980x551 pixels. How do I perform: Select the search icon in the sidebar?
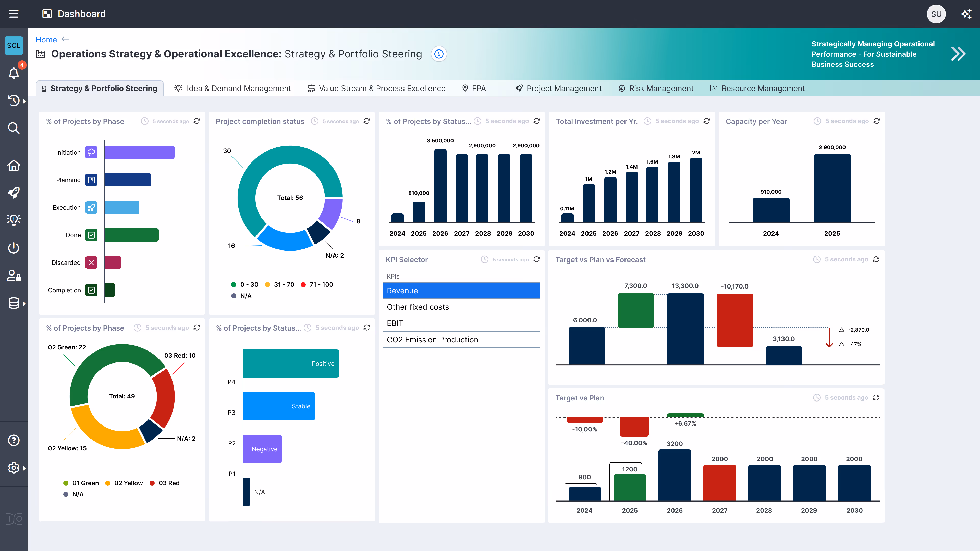[14, 128]
